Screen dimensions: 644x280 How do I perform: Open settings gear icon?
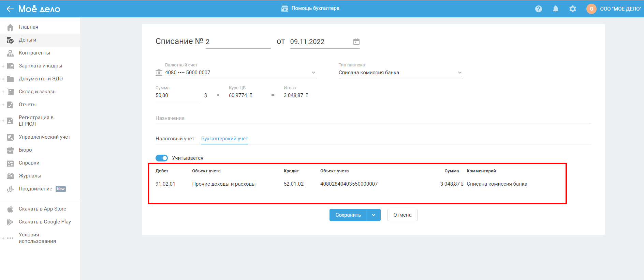coord(573,9)
